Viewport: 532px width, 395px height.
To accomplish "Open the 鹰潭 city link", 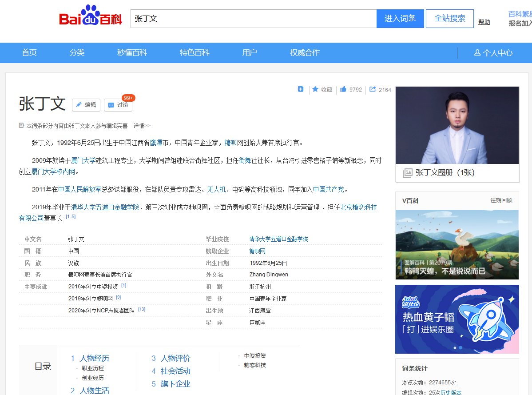I will [156, 143].
